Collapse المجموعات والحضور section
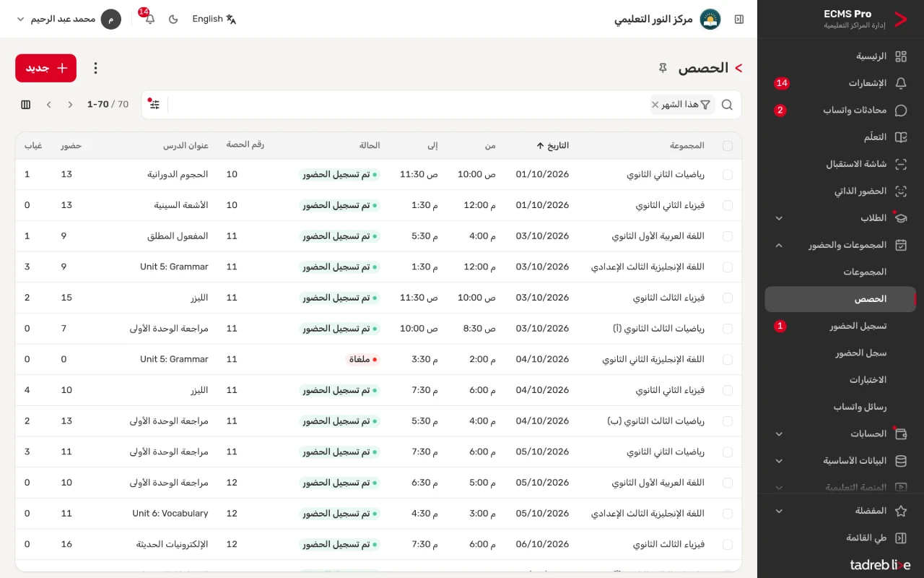This screenshot has height=578, width=924. (x=840, y=246)
